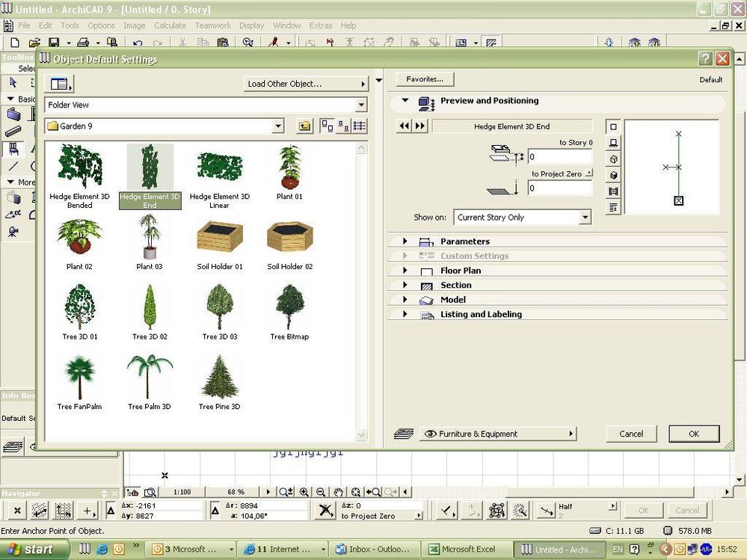This screenshot has height=560, width=747.
Task: Select the Object chair tool in ToolBox
Action: pos(13,149)
